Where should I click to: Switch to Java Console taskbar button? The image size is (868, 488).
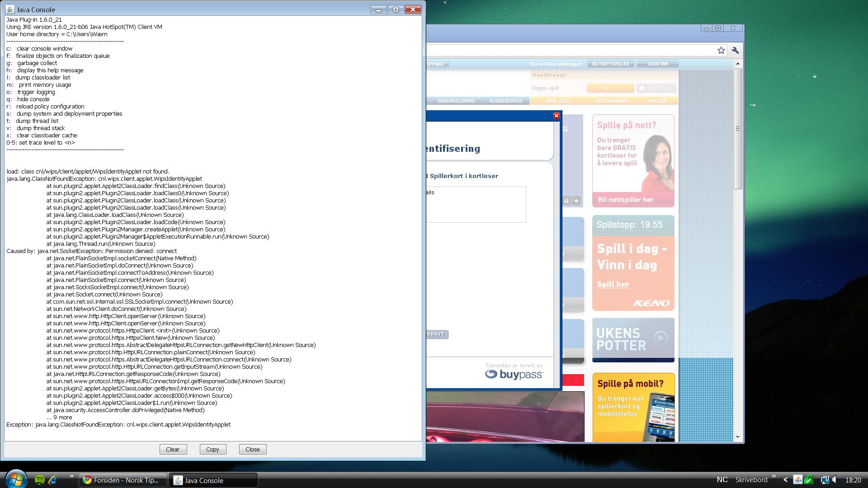(213, 480)
